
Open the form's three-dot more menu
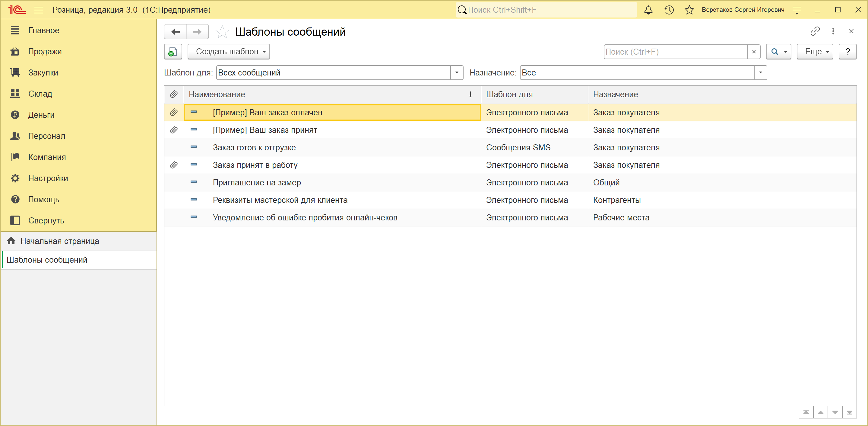click(833, 31)
